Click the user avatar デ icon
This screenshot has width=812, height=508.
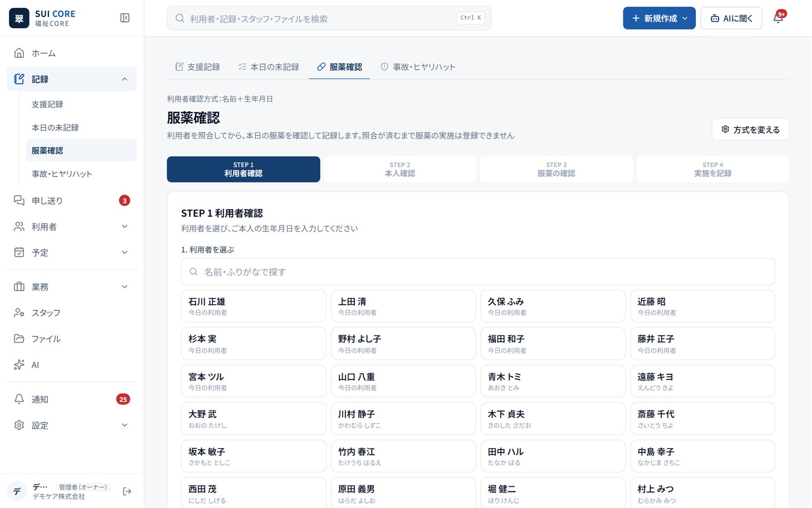pos(17,491)
